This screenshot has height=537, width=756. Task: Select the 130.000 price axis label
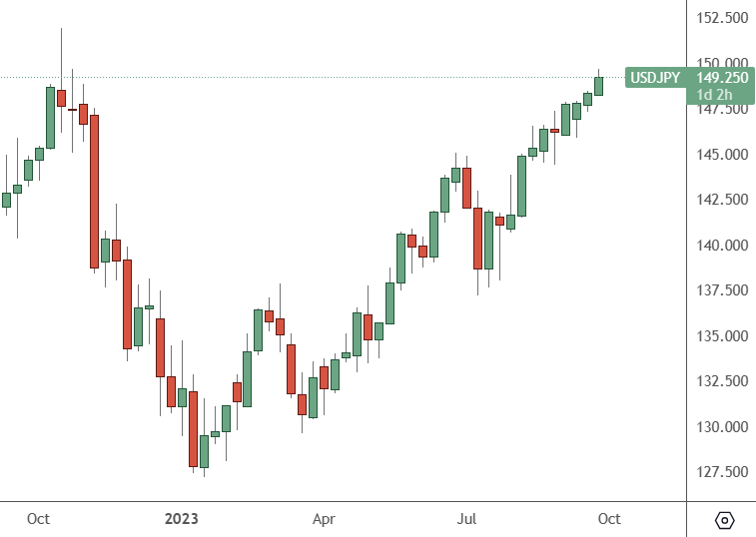pyautogui.click(x=722, y=427)
